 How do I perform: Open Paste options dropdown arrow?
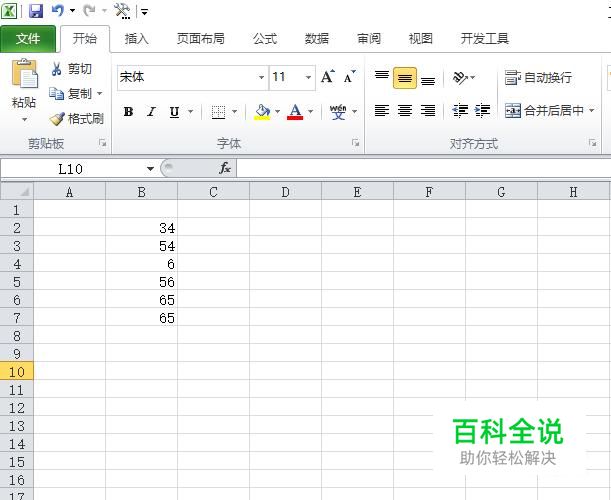coord(25,120)
